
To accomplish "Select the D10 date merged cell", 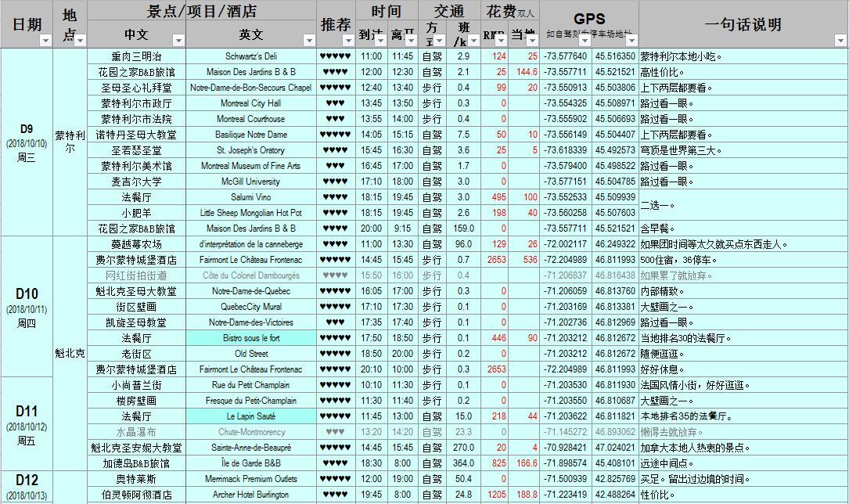I will (x=27, y=307).
